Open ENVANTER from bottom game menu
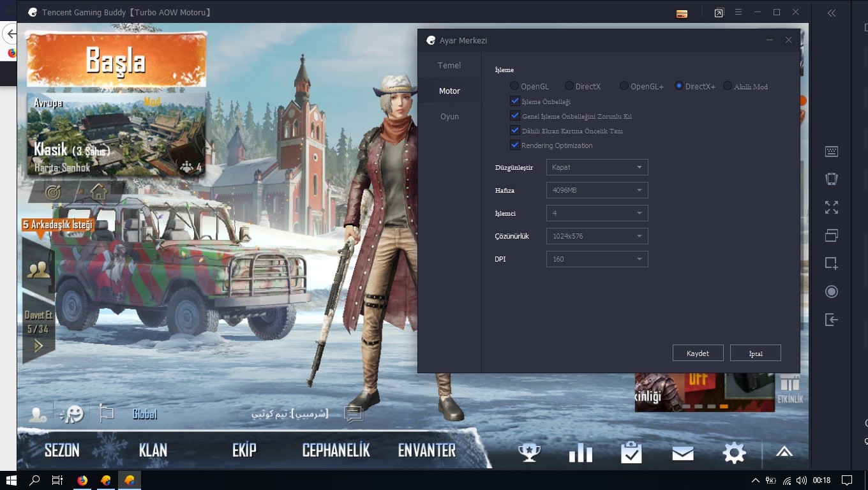 (427, 450)
